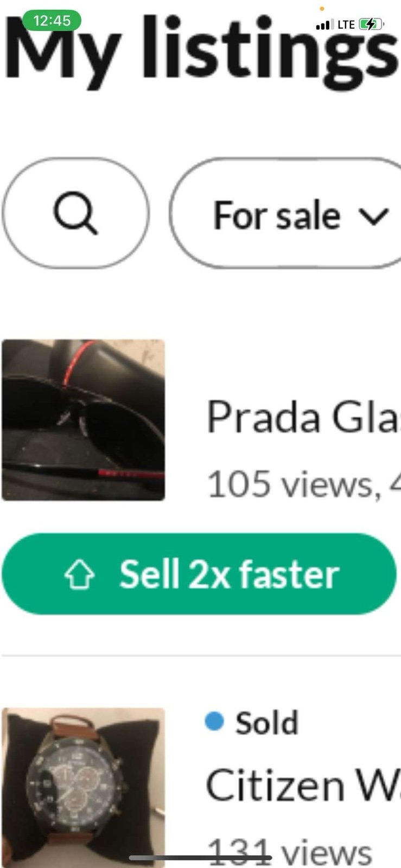Viewport: 401px width, 868px height.
Task: Tap the battery charging icon
Action: tap(372, 24)
